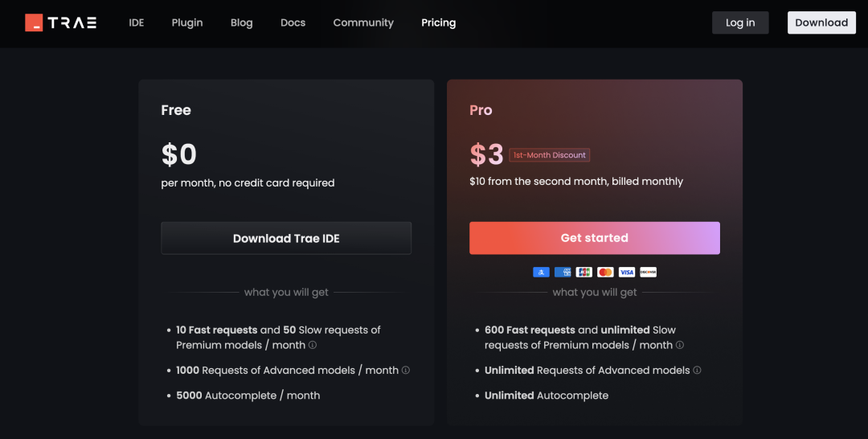Click the Get started button on Pro
This screenshot has width=868, height=439.
[595, 238]
